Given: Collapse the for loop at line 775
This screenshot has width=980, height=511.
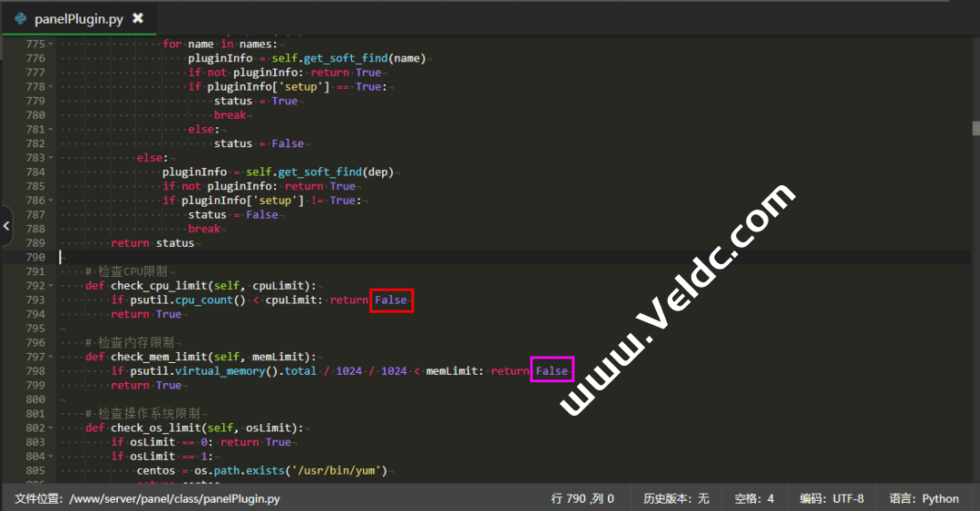Looking at the screenshot, I should click(x=51, y=44).
